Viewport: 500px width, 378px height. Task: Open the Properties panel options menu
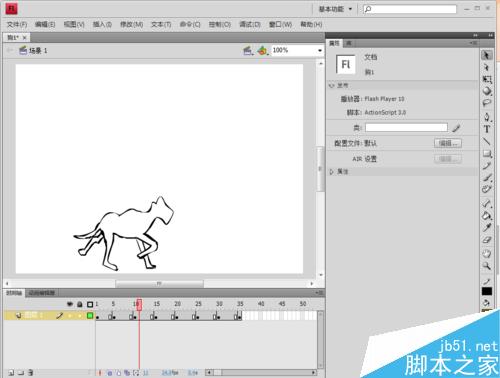[x=473, y=43]
